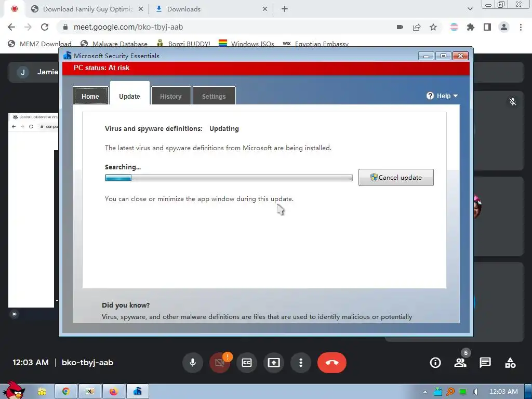Viewport: 532px width, 399px height.
Task: Click the definitions update progress bar
Action: tap(229, 178)
